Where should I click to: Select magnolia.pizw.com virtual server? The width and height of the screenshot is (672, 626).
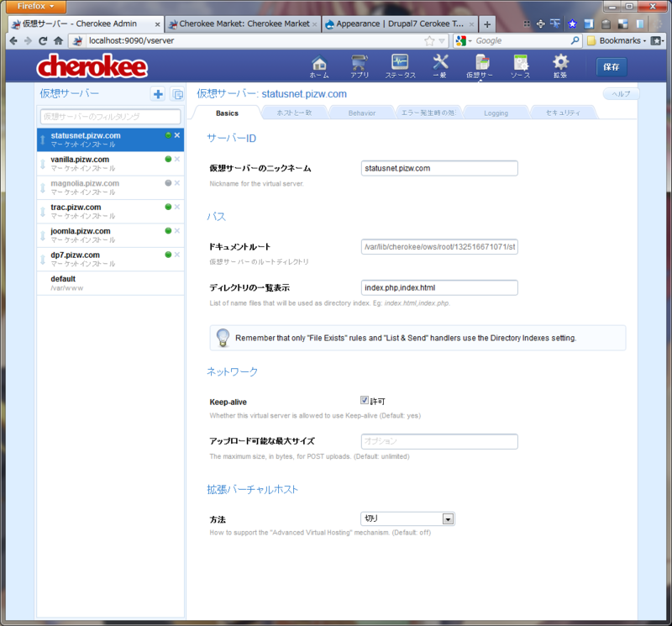click(111, 187)
